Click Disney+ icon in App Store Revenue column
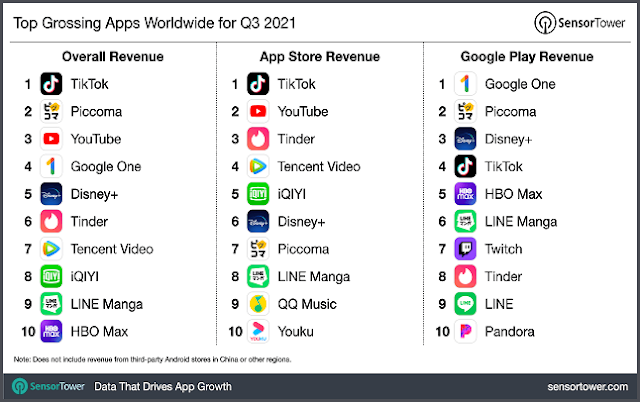This screenshot has width=640, height=402. pos(258,221)
